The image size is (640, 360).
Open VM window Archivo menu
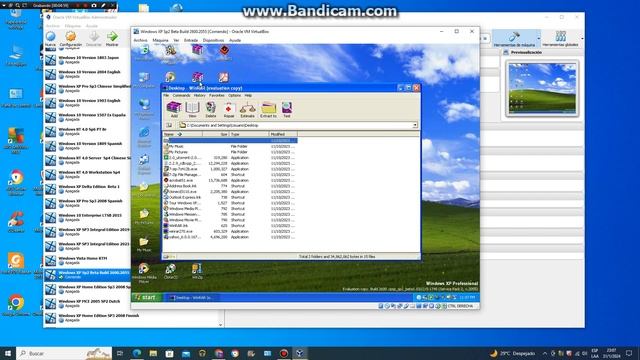[x=140, y=40]
